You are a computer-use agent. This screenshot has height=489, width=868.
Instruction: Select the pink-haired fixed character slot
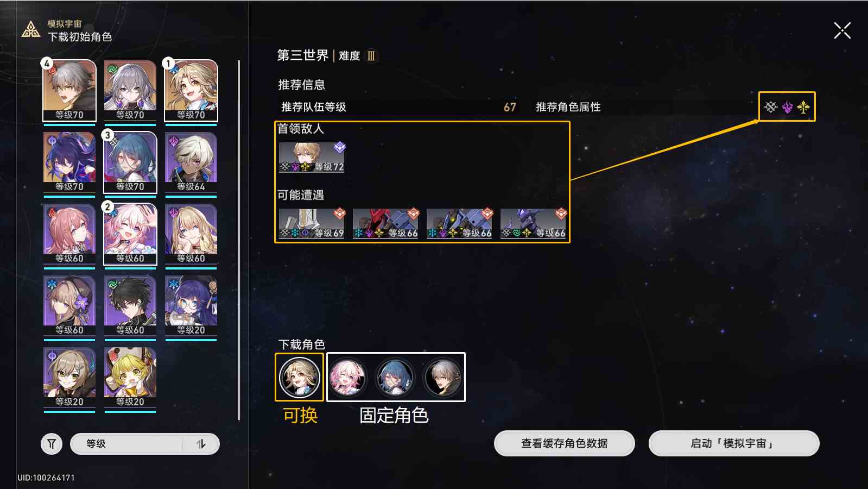[347, 377]
